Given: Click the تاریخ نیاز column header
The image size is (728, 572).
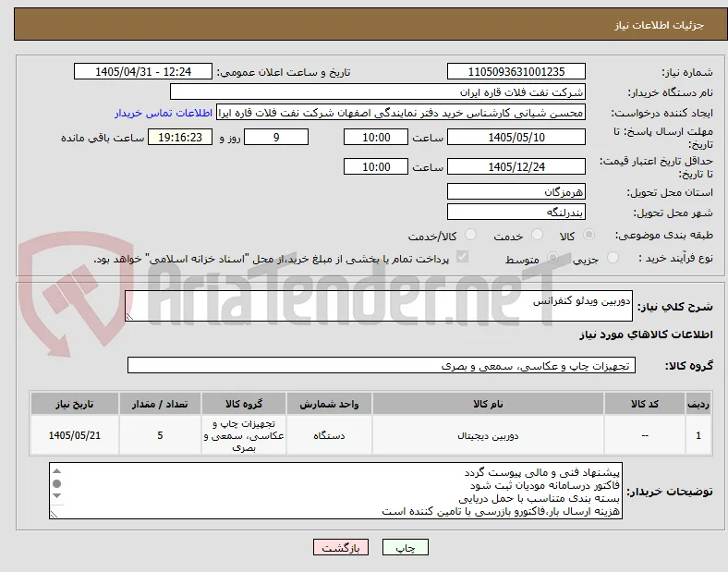Looking at the screenshot, I should (x=74, y=404).
